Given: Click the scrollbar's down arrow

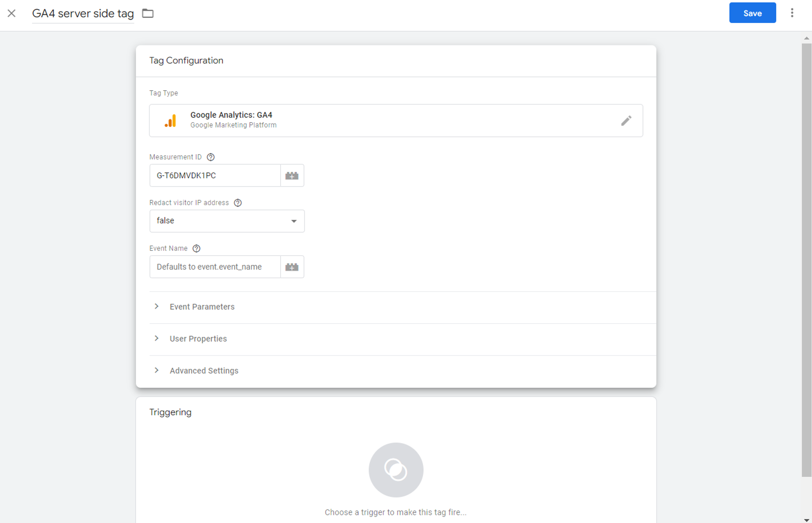Looking at the screenshot, I should [x=807, y=520].
